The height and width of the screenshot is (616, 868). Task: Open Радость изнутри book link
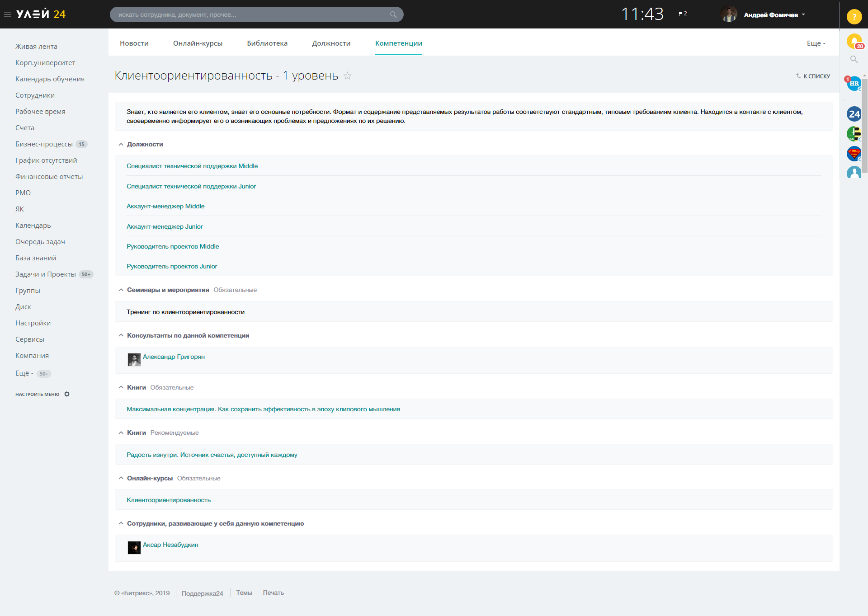(212, 455)
